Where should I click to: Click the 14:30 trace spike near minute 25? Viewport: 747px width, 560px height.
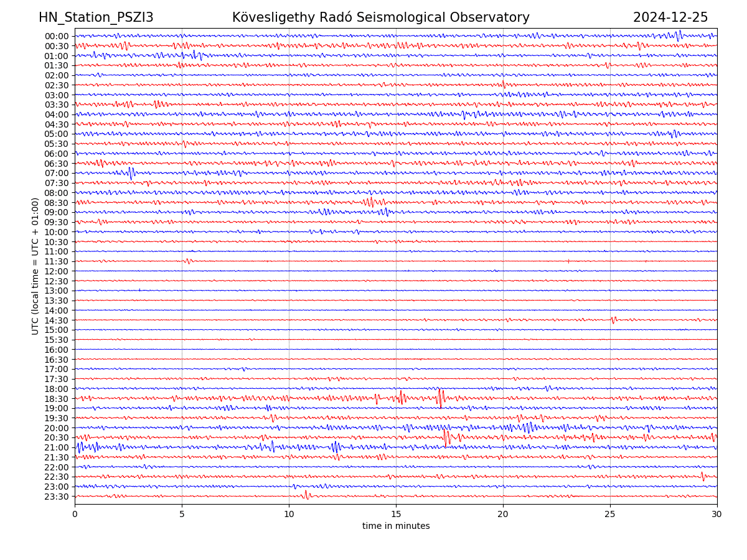tap(613, 320)
